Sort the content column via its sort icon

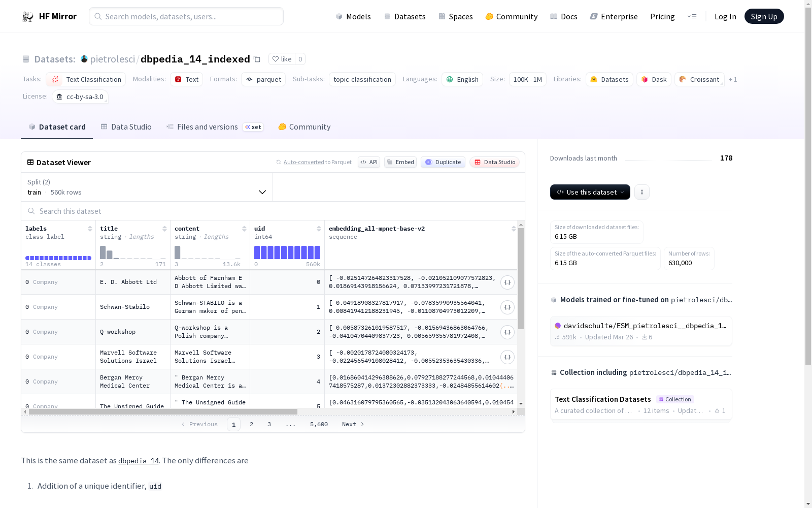244,229
